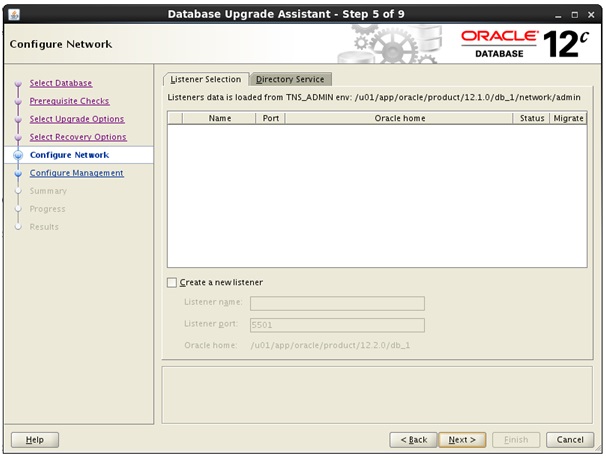
Task: Click the step bullet beside Configure Management
Action: pyautogui.click(x=18, y=174)
